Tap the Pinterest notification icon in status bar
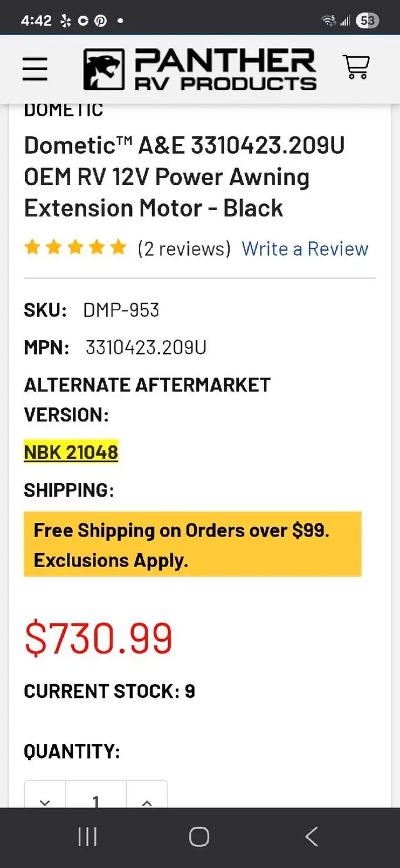This screenshot has height=868, width=400. coord(100,21)
